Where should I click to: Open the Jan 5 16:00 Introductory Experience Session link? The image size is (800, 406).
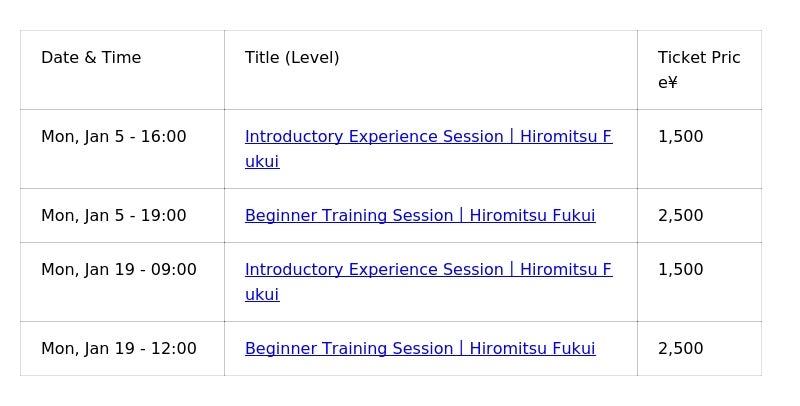pyautogui.click(x=428, y=137)
